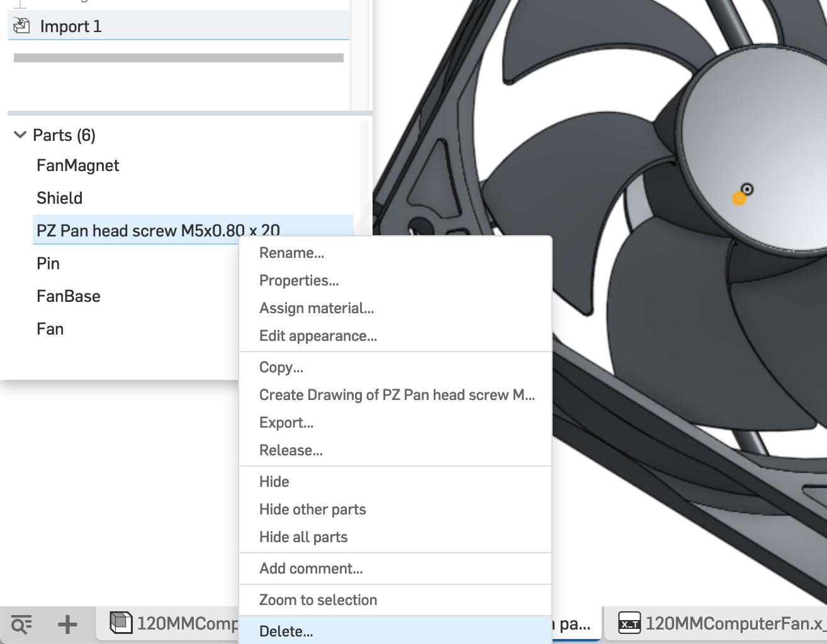The image size is (827, 644).
Task: Click the Part Studio cube tab icon
Action: pos(121,623)
